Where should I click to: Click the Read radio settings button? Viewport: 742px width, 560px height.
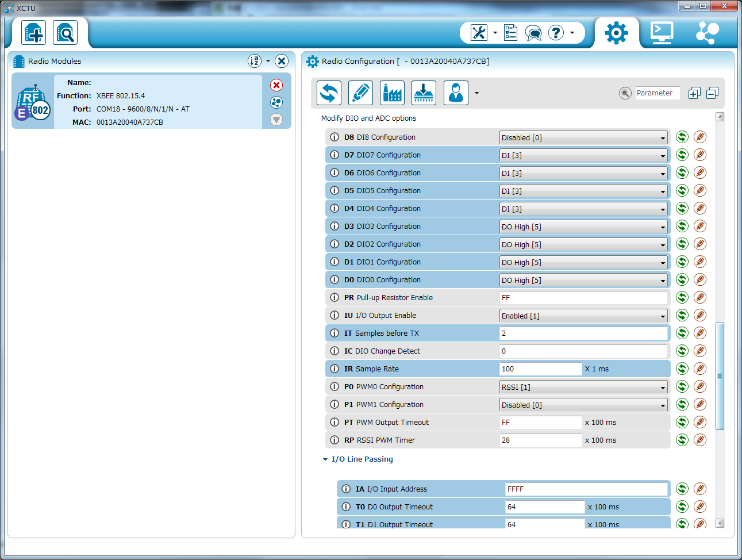point(329,93)
